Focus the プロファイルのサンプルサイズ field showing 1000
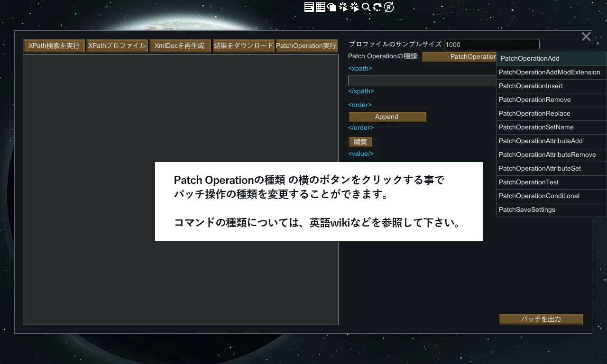Viewport: 607px width, 364px height. click(x=492, y=45)
